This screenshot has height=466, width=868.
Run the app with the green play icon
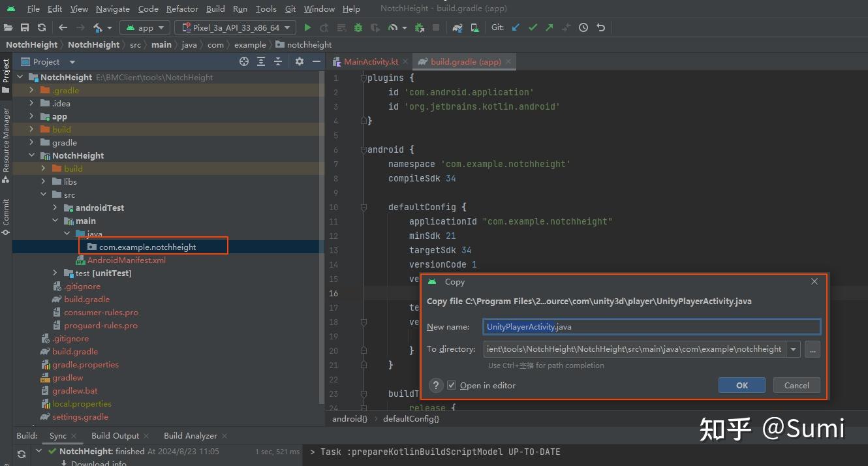pyautogui.click(x=308, y=27)
